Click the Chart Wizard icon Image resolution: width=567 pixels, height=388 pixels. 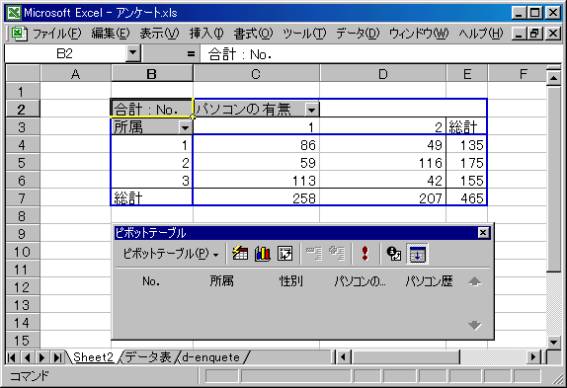click(262, 253)
